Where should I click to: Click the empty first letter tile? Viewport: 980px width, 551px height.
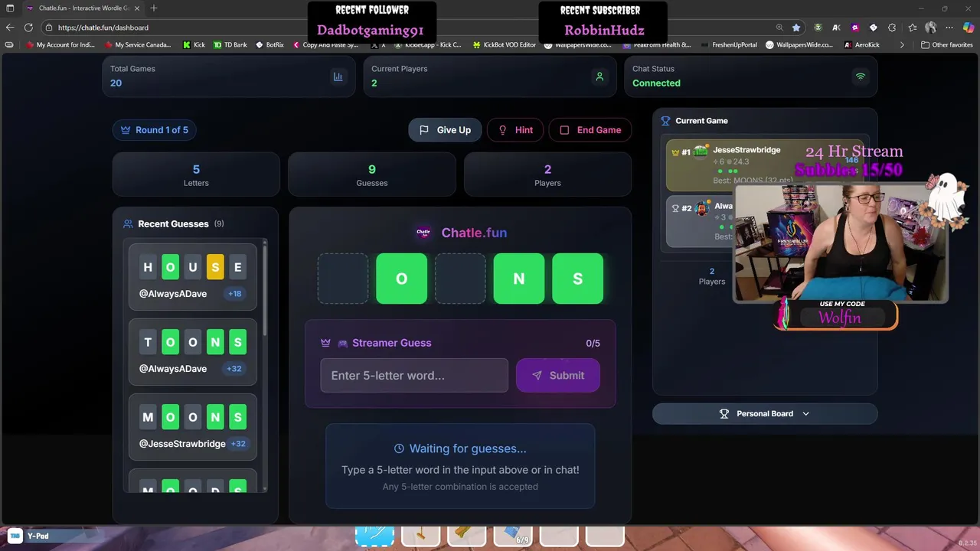pyautogui.click(x=343, y=279)
